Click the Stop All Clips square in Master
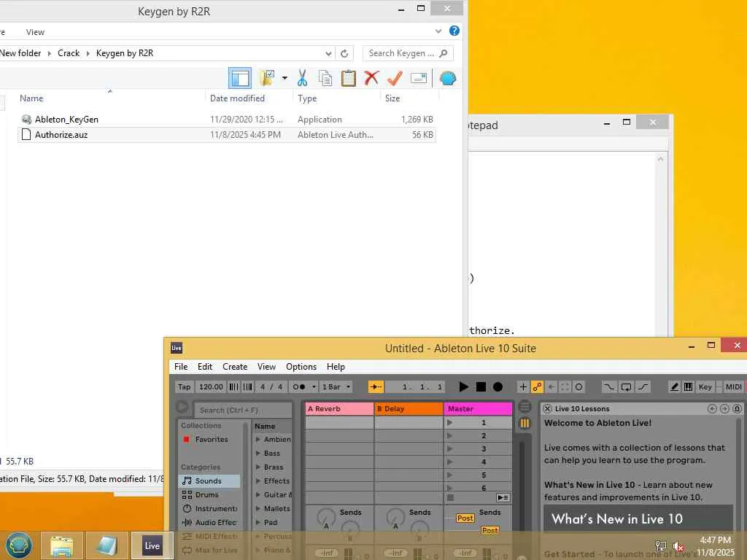 450,497
